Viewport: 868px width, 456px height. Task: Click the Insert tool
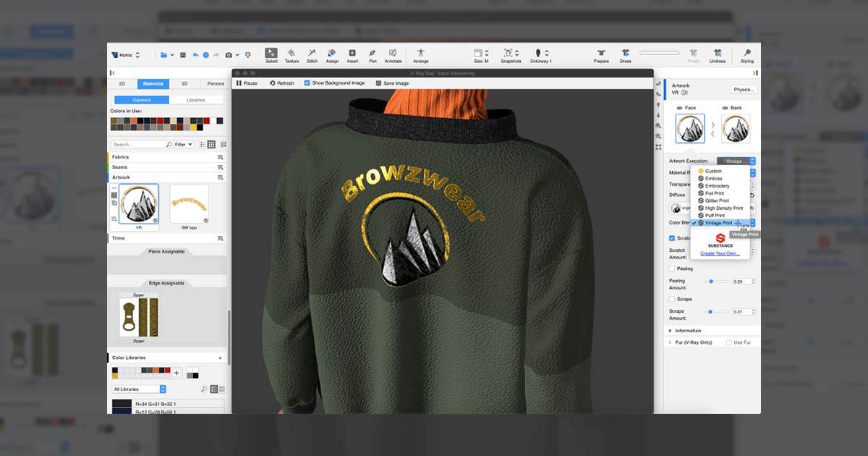pos(352,56)
